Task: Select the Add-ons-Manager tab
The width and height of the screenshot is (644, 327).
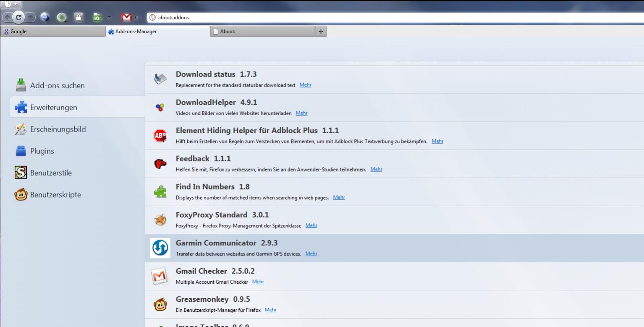Action: (157, 31)
